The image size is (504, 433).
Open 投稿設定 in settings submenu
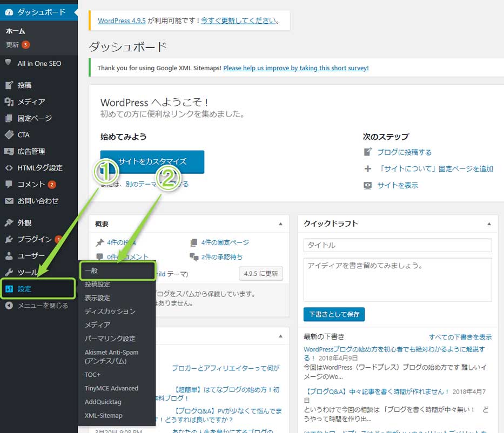97,285
